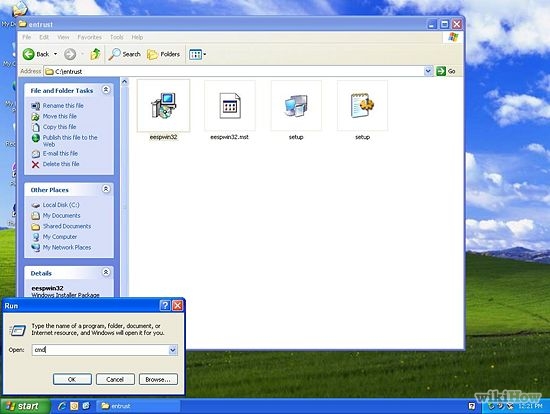The height and width of the screenshot is (414, 550).
Task: Click the Run dialog help question button
Action: click(165, 306)
